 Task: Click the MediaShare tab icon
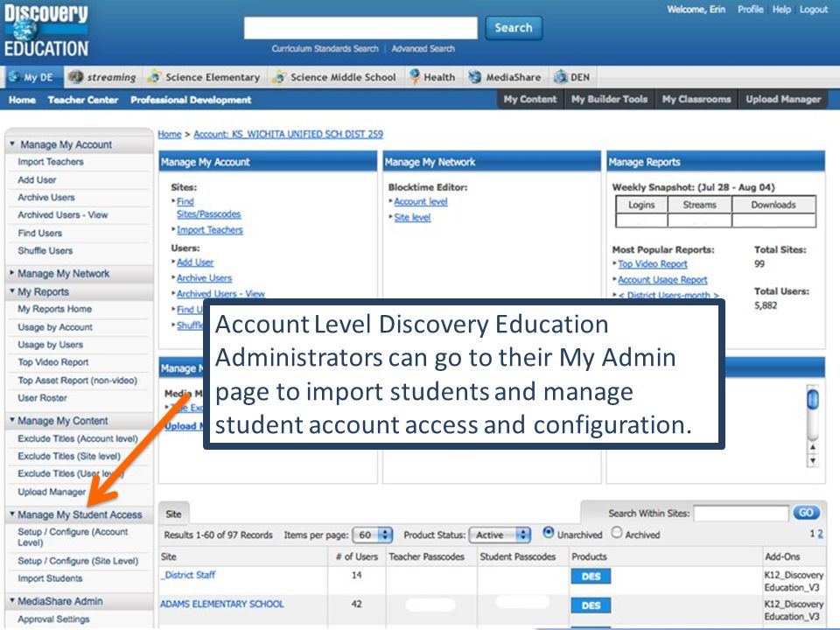tap(474, 77)
